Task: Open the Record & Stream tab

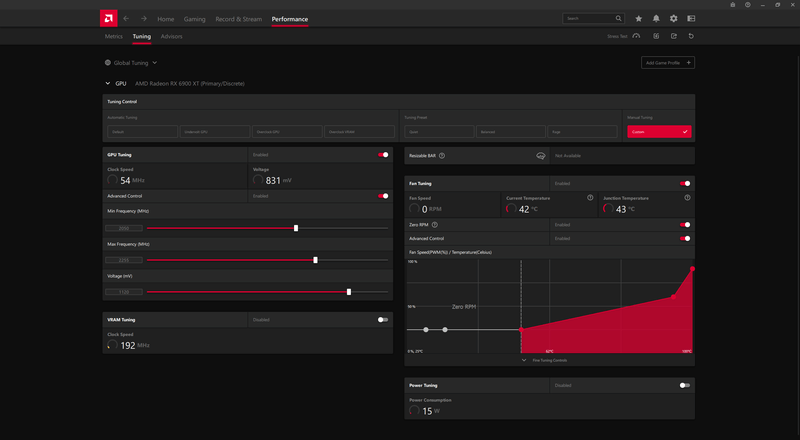Action: tap(238, 19)
